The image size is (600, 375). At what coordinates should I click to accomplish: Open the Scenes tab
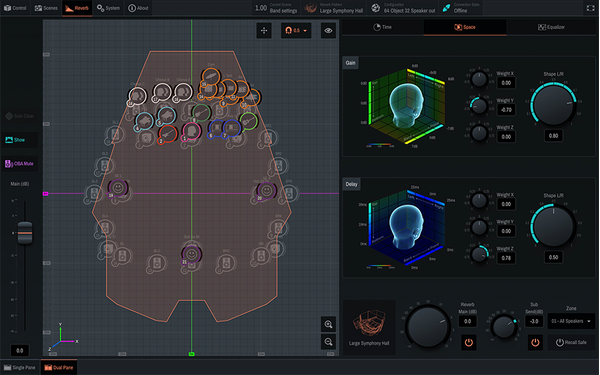pyautogui.click(x=46, y=8)
